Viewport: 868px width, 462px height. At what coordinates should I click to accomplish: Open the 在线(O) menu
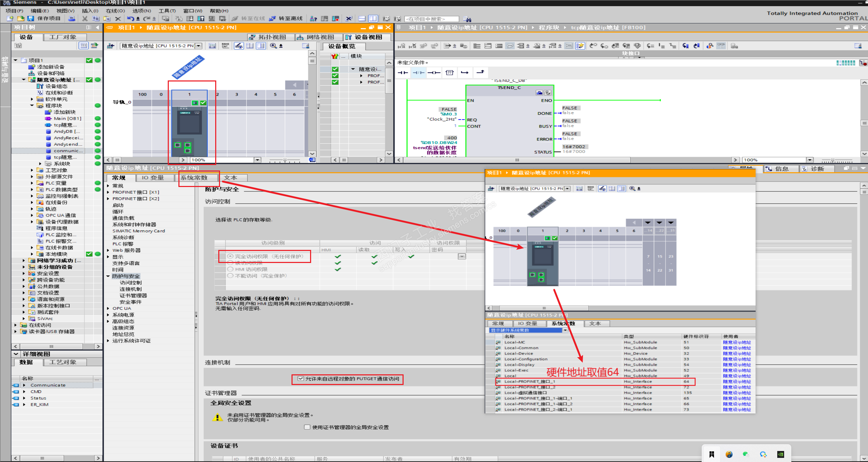115,11
